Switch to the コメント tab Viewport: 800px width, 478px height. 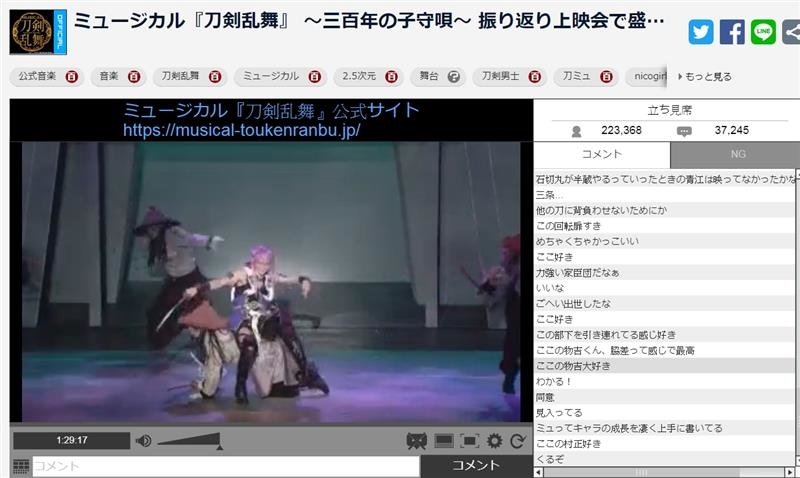click(602, 155)
